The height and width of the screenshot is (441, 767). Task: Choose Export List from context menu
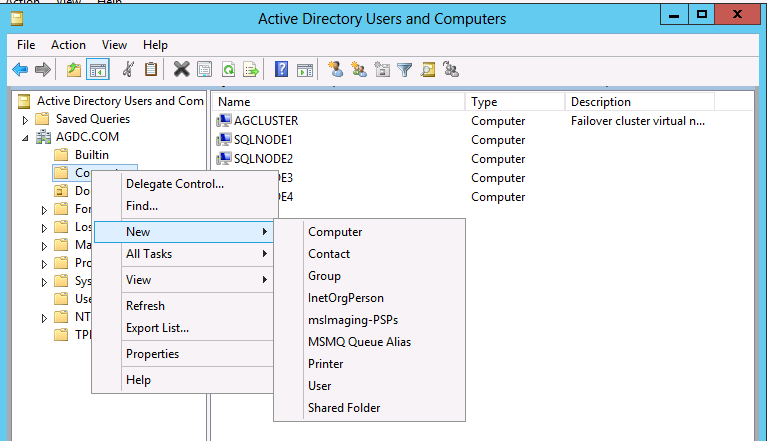click(x=183, y=328)
